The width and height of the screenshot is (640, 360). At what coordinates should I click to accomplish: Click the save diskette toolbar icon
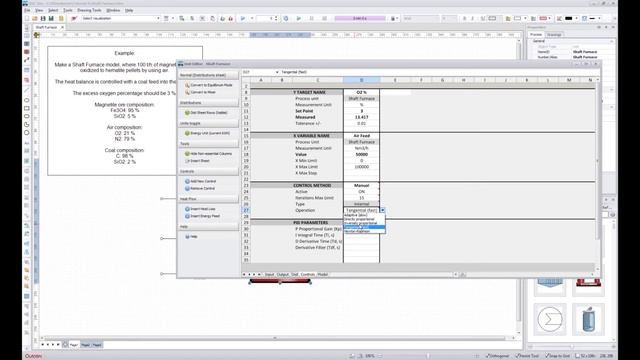[43, 18]
